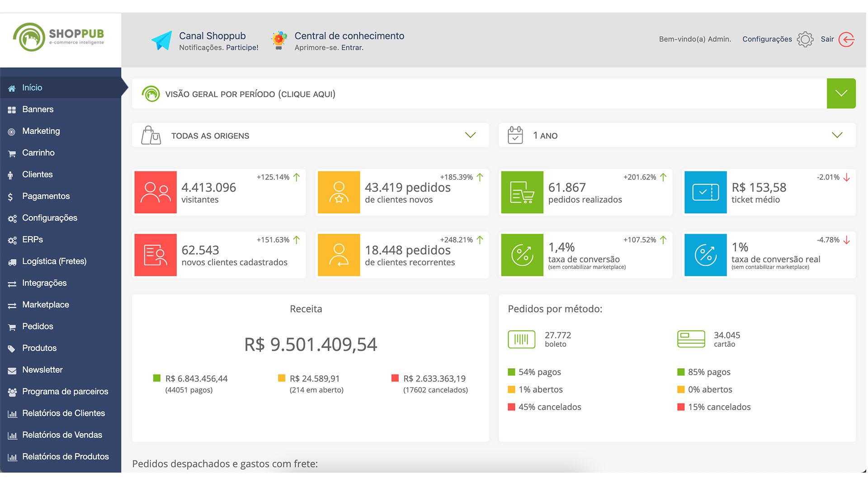This screenshot has height=488, width=868.
Task: Click Bem-vindo(a) Admin. text
Action: pos(695,39)
